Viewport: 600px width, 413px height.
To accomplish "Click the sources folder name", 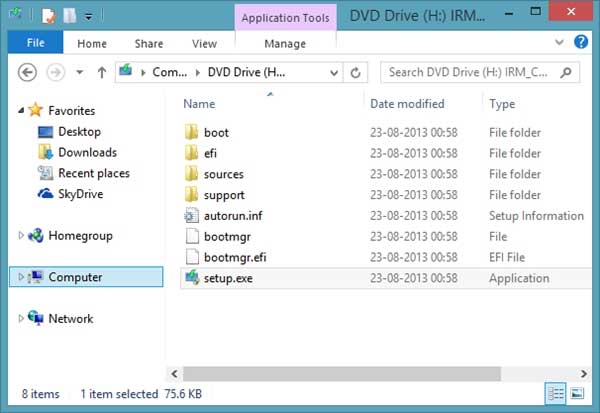I will pos(223,174).
